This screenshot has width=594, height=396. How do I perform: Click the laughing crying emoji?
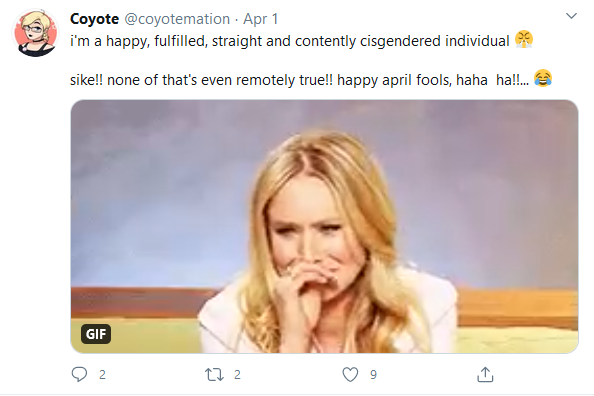coord(543,78)
